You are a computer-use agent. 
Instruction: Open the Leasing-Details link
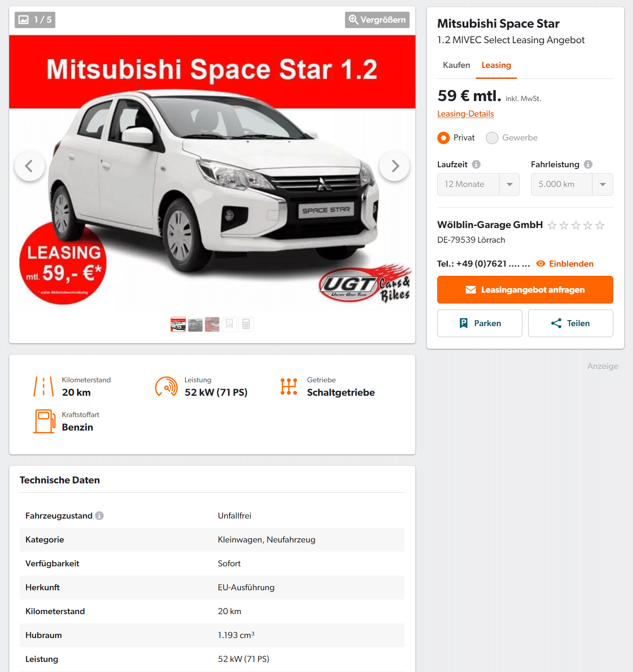tap(465, 114)
